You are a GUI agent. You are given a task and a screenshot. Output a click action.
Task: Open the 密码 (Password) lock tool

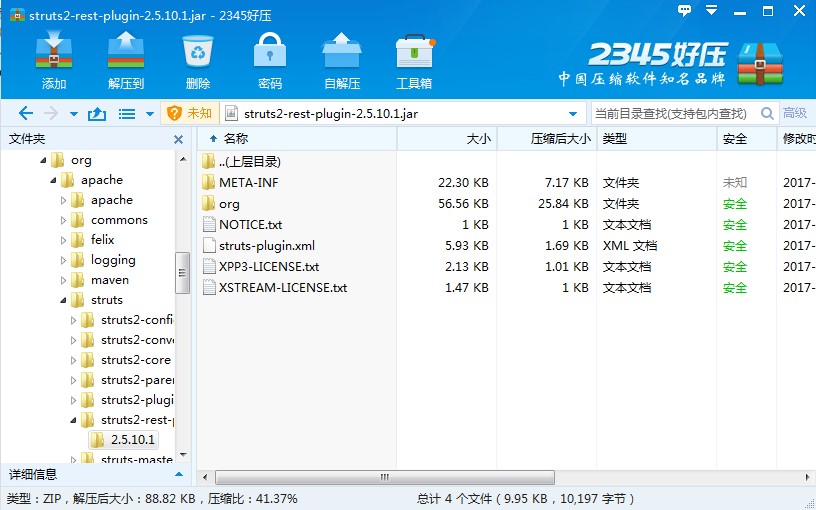pos(270,60)
